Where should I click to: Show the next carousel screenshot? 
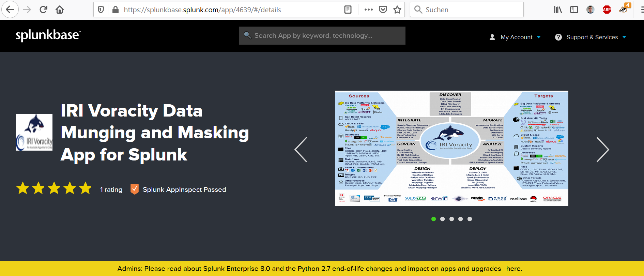603,150
